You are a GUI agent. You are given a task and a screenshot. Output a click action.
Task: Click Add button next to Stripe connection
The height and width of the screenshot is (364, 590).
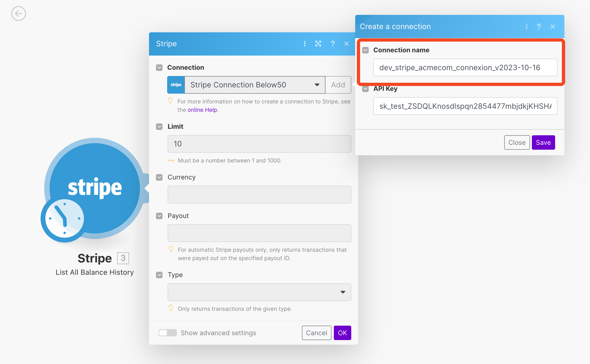tap(338, 85)
